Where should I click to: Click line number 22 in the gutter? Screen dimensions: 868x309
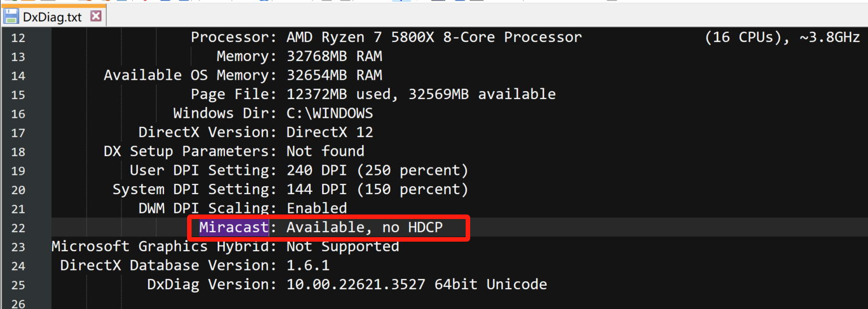[x=18, y=228]
